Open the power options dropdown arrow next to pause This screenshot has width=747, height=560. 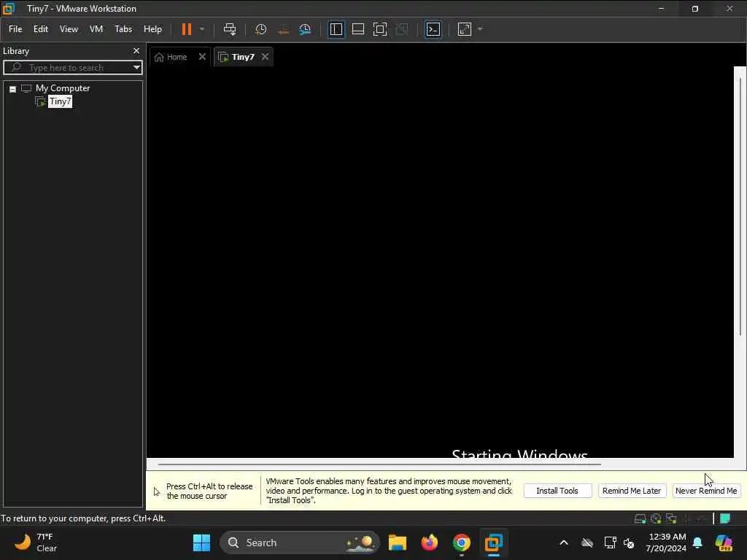point(202,29)
